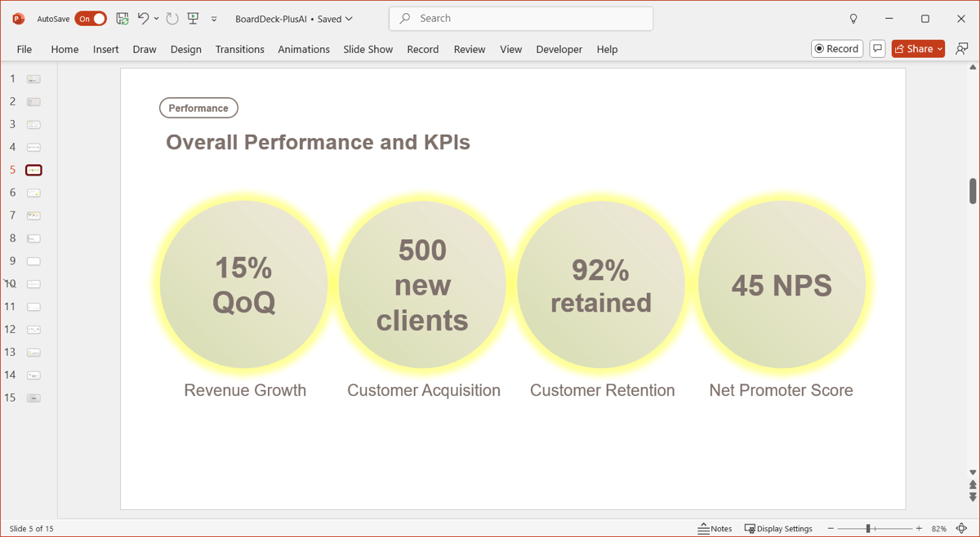Open the BoardDeck-PlusAI file name dropdown
The image size is (980, 537).
click(x=294, y=19)
